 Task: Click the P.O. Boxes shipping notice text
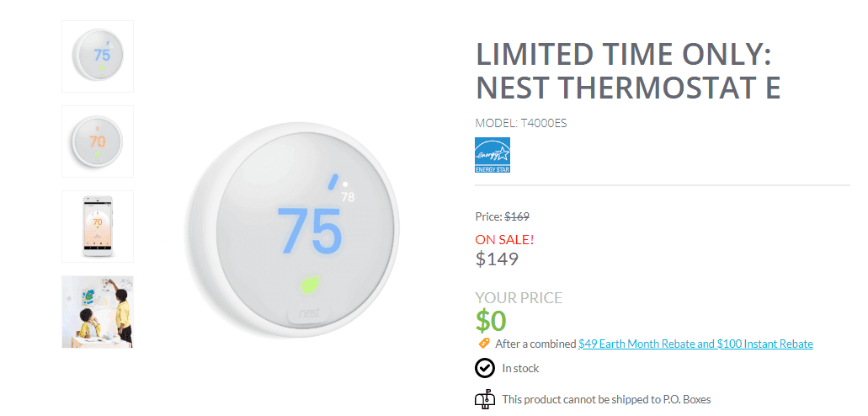607,400
